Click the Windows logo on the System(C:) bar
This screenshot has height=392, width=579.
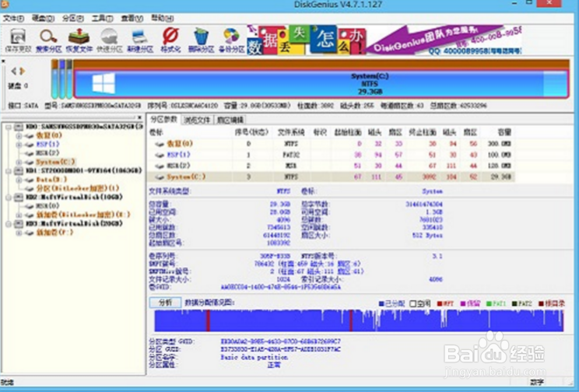pos(104,83)
